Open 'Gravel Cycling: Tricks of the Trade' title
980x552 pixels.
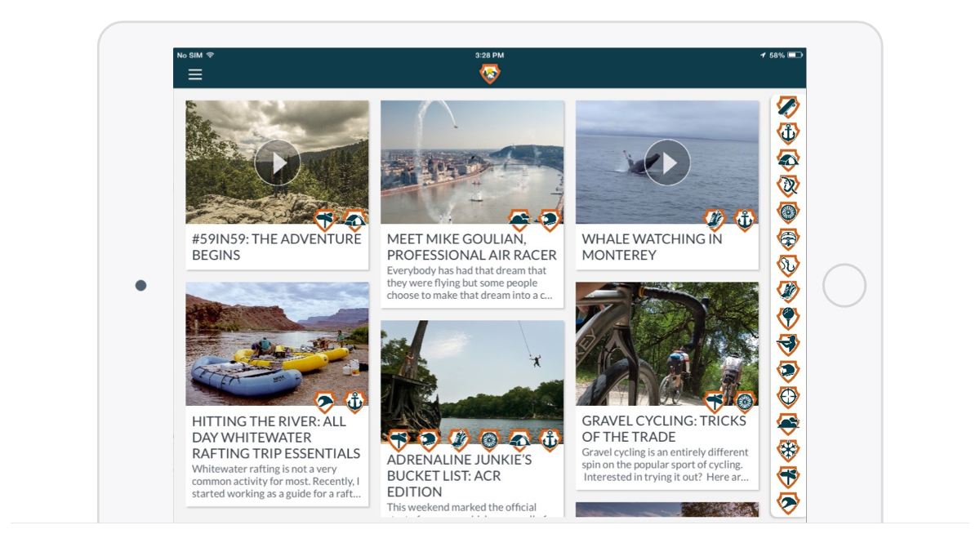pos(664,429)
